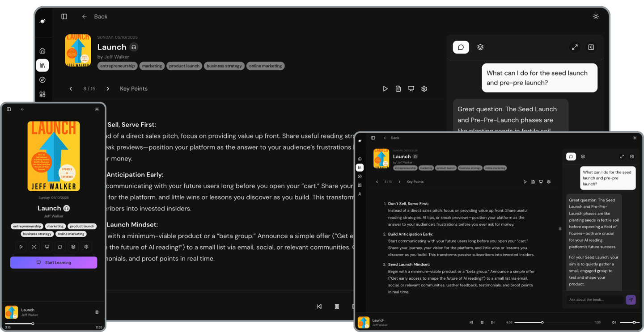The width and height of the screenshot is (644, 332).
Task: Open Library in the tablet window sidebar
Action: point(360,168)
